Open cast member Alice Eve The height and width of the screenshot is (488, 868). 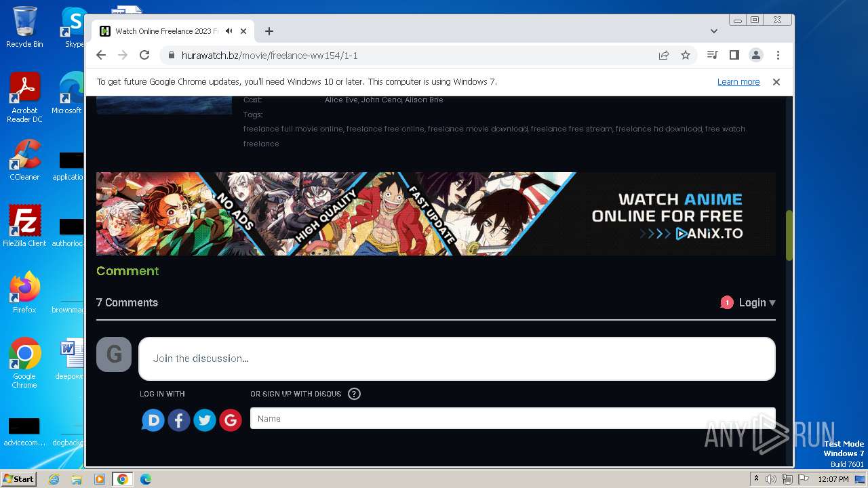point(341,100)
